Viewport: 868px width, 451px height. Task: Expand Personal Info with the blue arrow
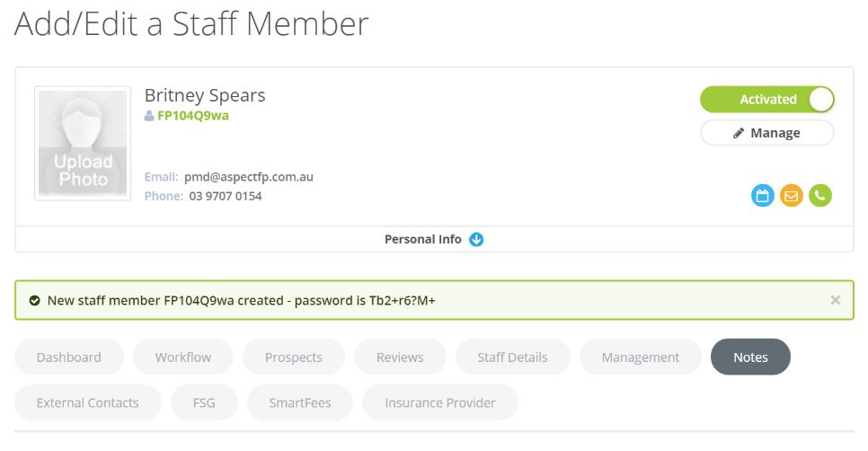click(476, 239)
